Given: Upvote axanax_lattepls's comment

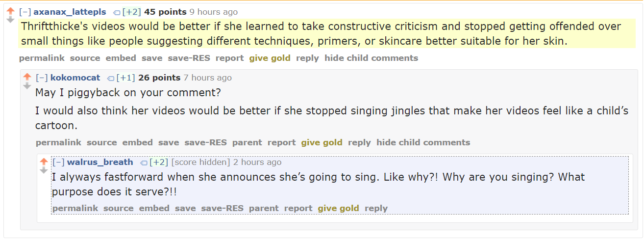Looking at the screenshot, I should (x=10, y=11).
